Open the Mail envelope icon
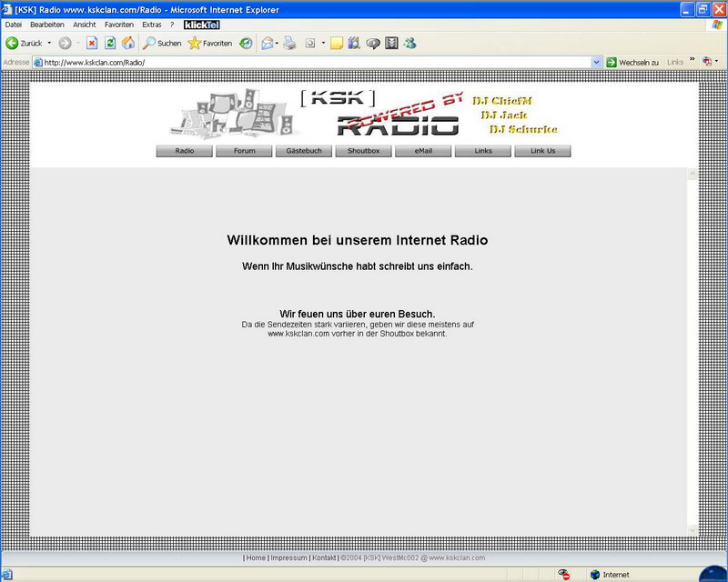Image resolution: width=728 pixels, height=582 pixels. (268, 43)
